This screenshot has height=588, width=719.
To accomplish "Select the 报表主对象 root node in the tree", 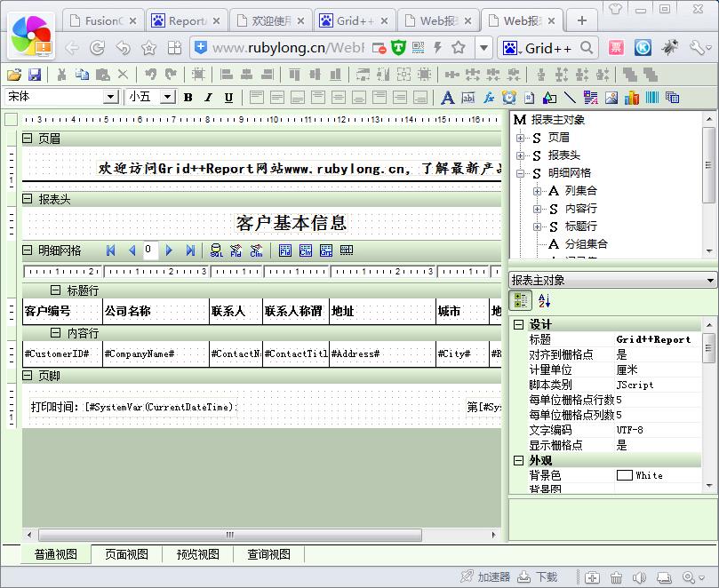I will pos(557,120).
